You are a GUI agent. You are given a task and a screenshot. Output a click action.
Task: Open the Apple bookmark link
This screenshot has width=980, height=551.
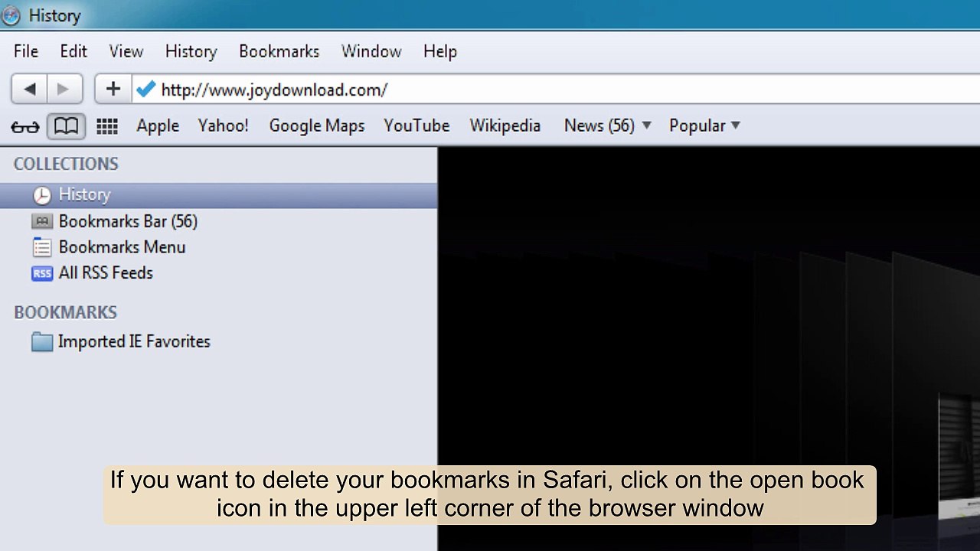[158, 126]
